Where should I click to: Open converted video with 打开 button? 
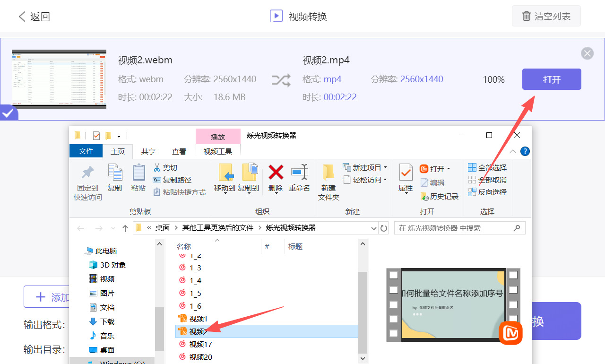552,79
